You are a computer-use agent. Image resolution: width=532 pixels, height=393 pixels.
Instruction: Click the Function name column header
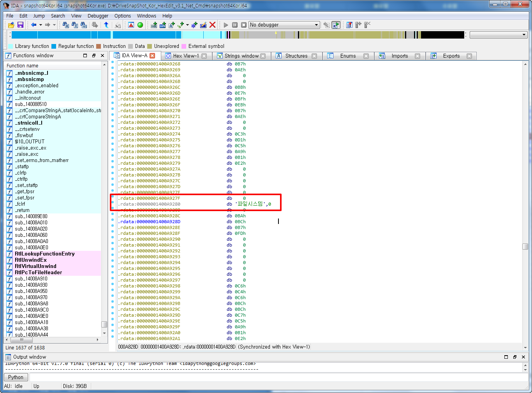click(53, 66)
